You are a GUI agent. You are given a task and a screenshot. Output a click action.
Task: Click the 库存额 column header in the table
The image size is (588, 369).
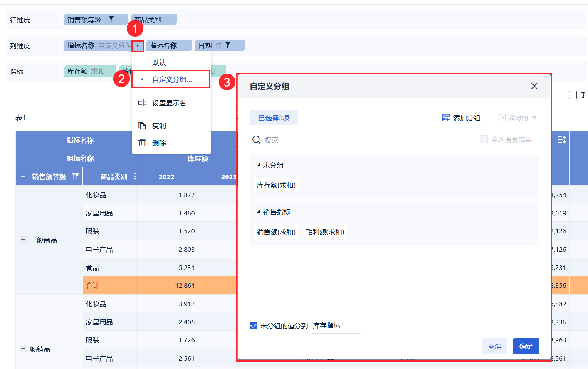click(x=198, y=158)
